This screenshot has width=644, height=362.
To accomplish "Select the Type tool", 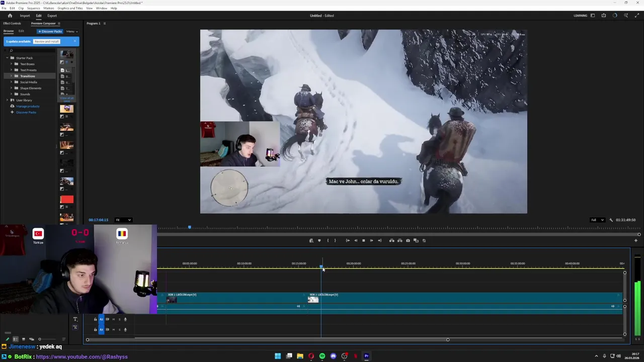I will click(x=75, y=319).
